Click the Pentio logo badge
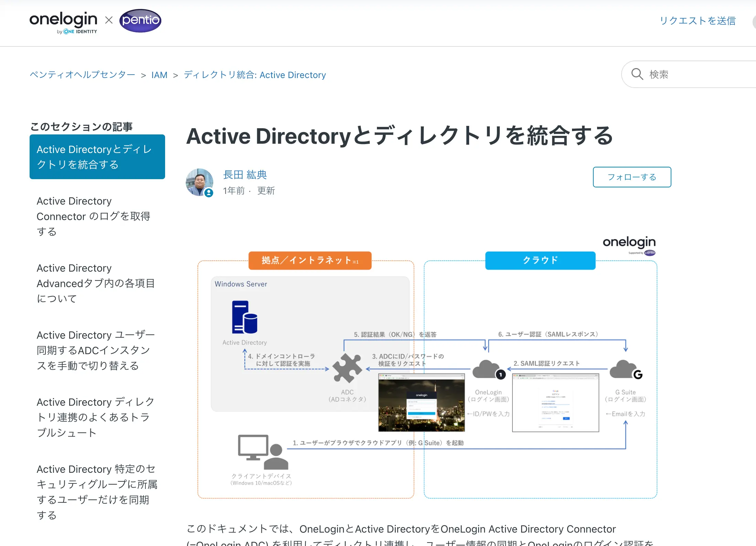The height and width of the screenshot is (546, 756). [140, 21]
